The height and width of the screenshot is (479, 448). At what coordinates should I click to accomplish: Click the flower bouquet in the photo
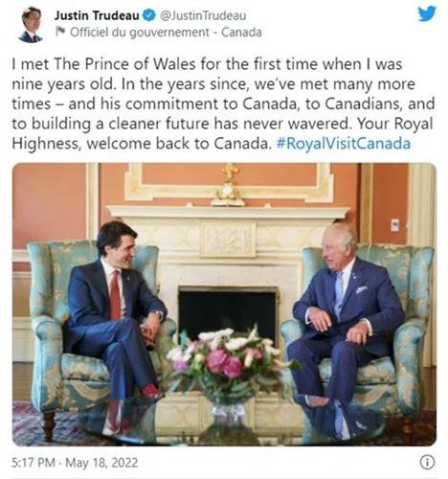tap(228, 356)
